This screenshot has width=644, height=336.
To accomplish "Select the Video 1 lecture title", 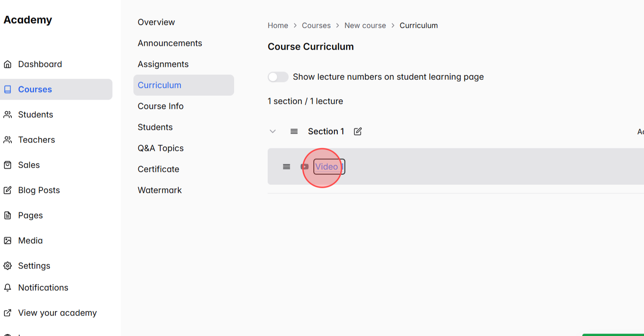I will (329, 167).
